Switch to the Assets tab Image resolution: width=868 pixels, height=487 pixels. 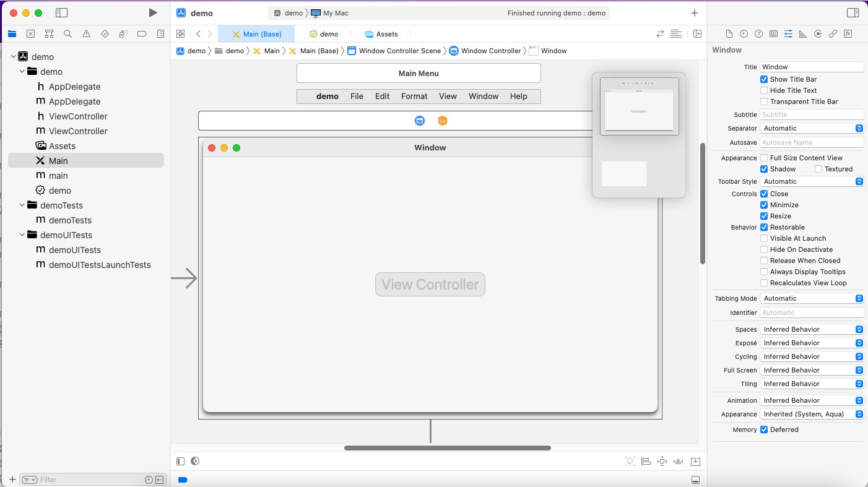381,34
